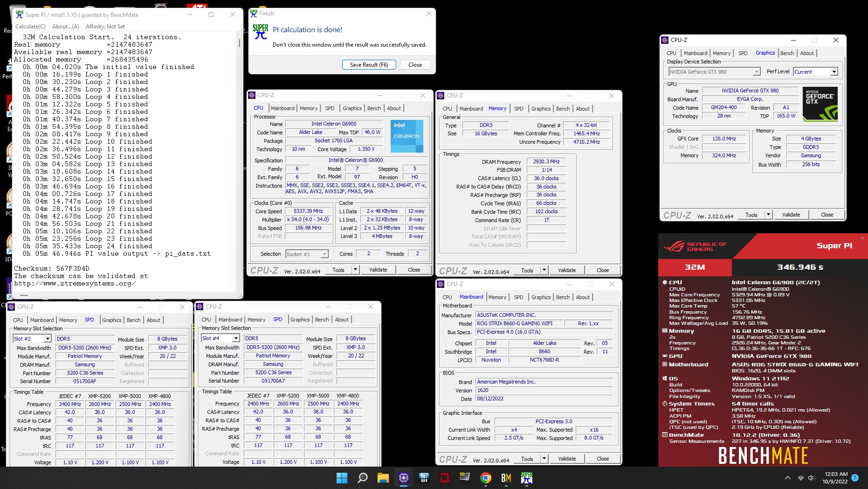Click the Super PI window title icon
The height and width of the screenshot is (489, 868).
coord(20,14)
